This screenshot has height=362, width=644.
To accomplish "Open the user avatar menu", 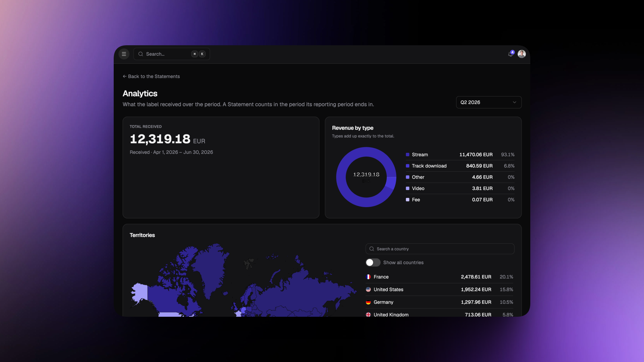I will pos(522,54).
